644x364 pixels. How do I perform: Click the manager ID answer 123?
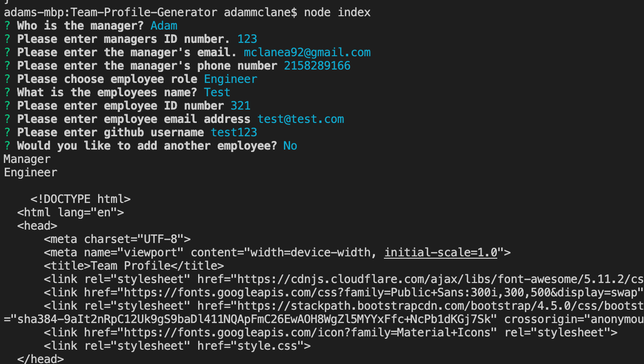point(247,39)
